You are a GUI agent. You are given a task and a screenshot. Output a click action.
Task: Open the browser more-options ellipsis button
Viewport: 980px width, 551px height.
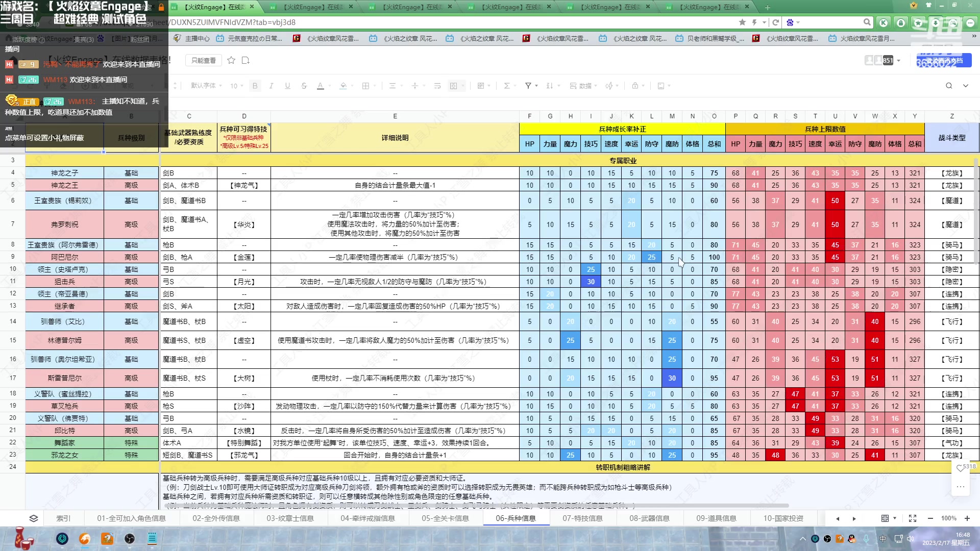point(970,22)
